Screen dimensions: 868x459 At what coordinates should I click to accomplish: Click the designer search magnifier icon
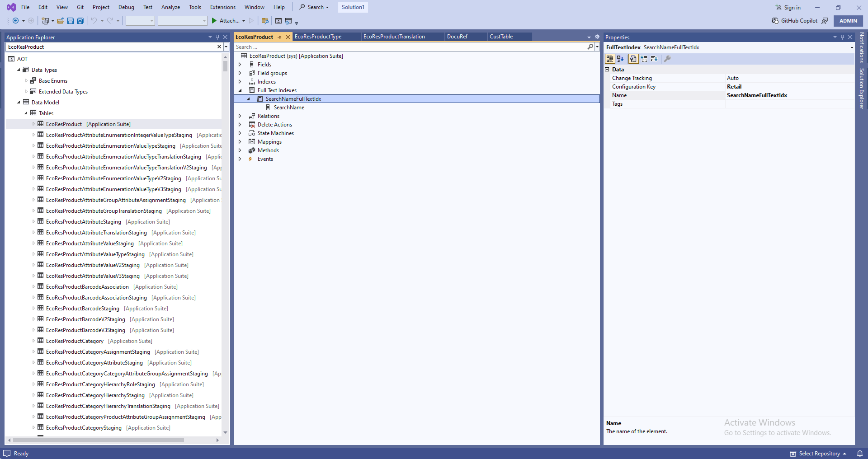[590, 47]
